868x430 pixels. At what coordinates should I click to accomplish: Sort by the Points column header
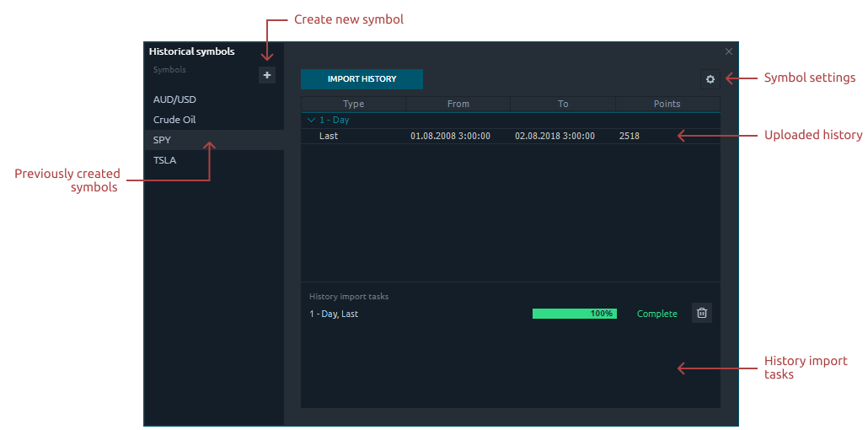(667, 104)
